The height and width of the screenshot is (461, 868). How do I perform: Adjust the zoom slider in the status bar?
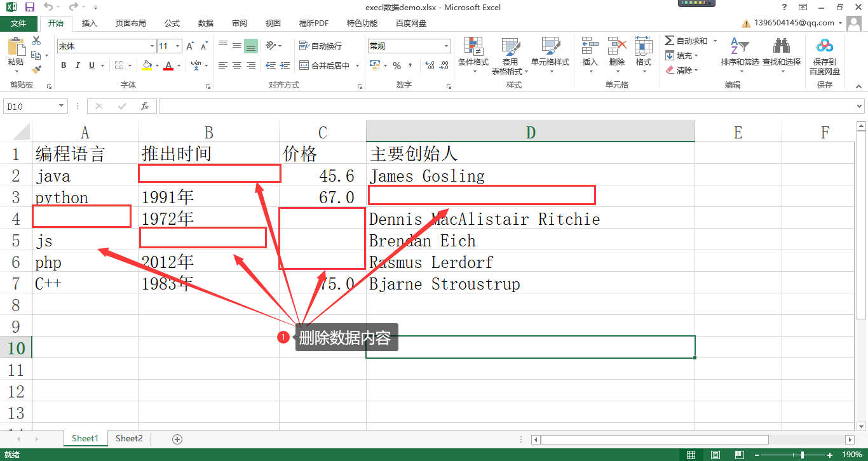pos(803,455)
